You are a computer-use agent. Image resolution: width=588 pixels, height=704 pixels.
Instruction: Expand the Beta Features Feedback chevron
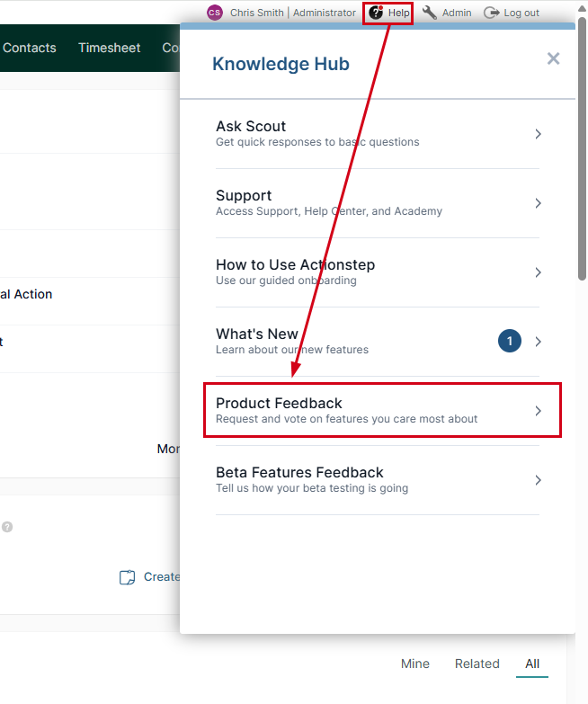538,480
